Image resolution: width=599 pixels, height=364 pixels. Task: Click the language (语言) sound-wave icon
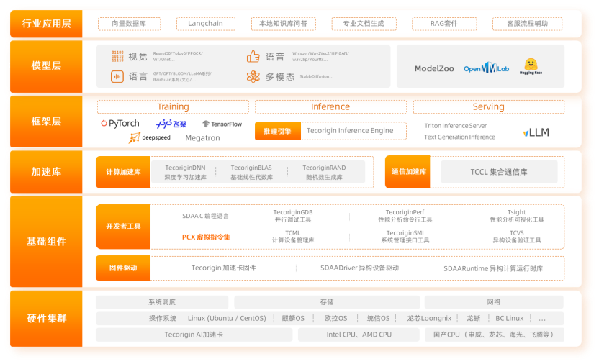[x=117, y=76]
